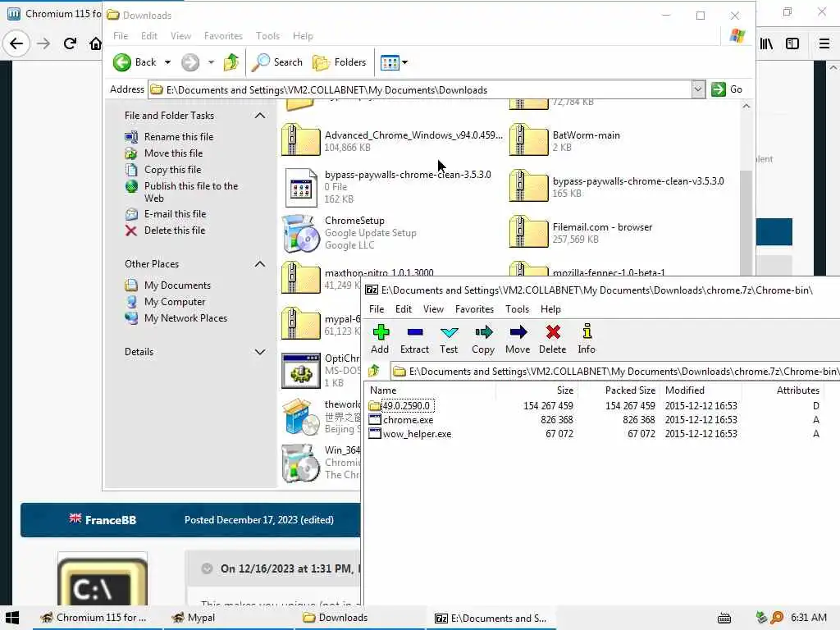Viewport: 840px width, 630px height.
Task: Click the 7-Zip Delete button
Action: [x=552, y=339]
